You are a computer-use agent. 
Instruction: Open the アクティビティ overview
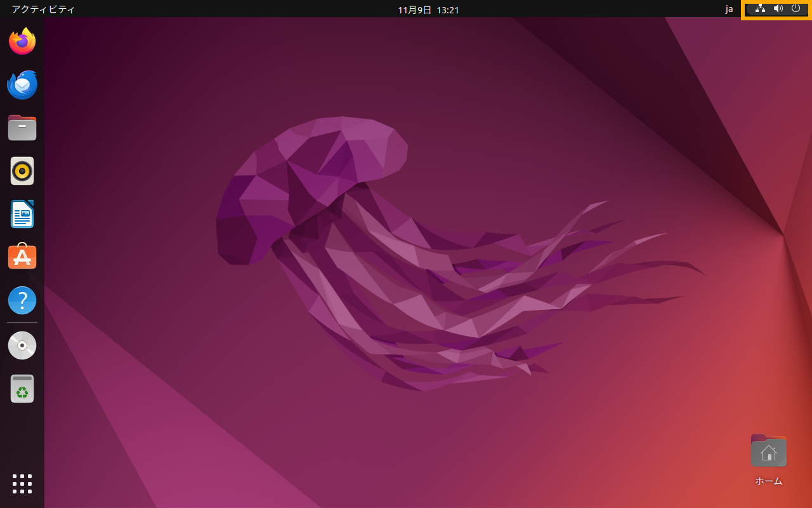(43, 10)
